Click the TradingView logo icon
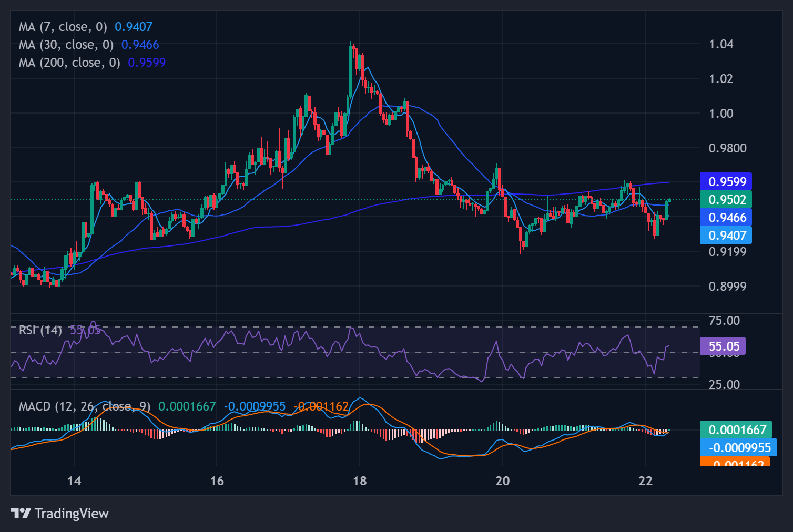 (21, 513)
